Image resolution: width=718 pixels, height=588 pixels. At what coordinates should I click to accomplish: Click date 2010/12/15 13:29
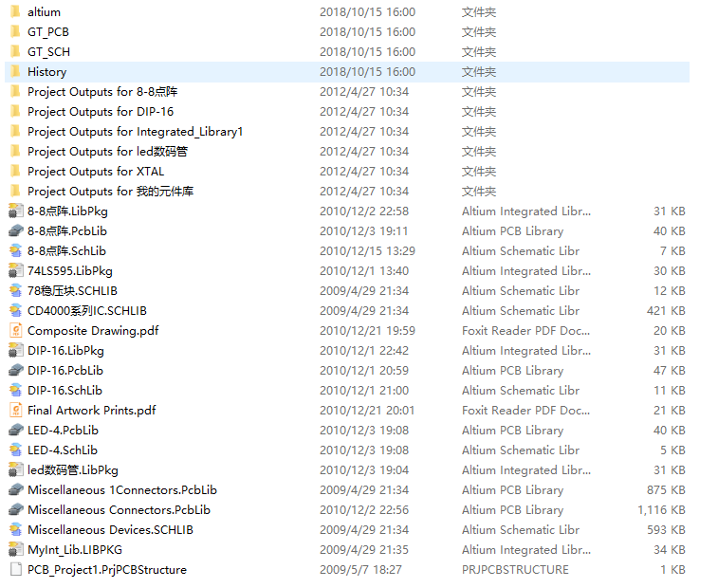point(367,251)
